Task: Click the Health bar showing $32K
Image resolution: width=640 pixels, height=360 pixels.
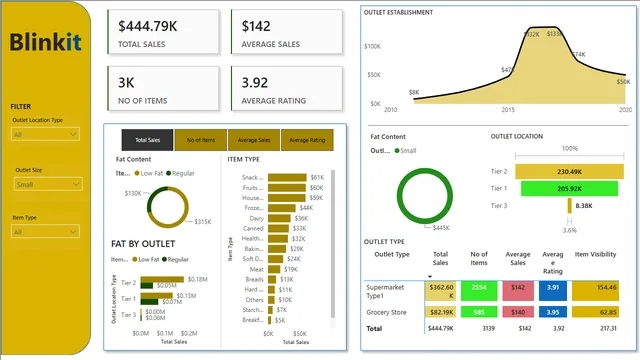Action: click(x=278, y=239)
